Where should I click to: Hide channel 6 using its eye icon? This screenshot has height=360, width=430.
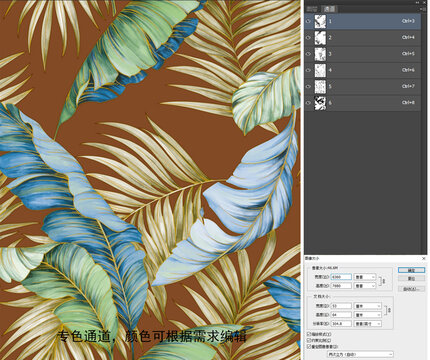[x=308, y=103]
